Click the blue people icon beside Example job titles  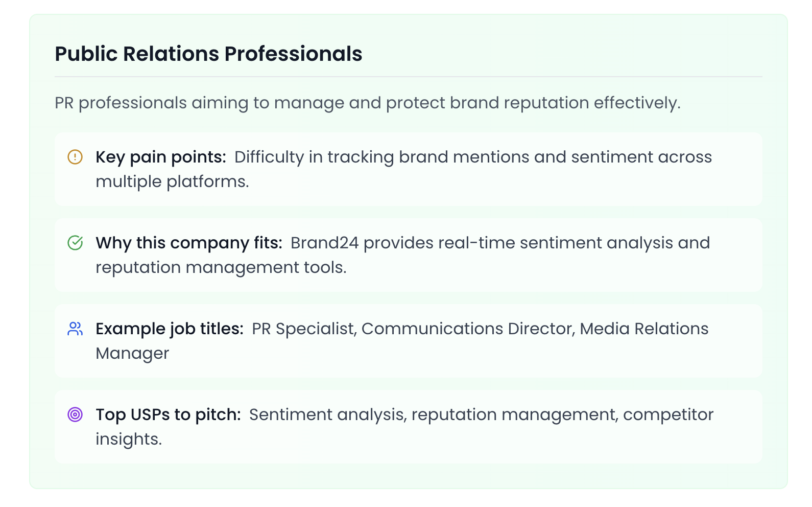[75, 329]
